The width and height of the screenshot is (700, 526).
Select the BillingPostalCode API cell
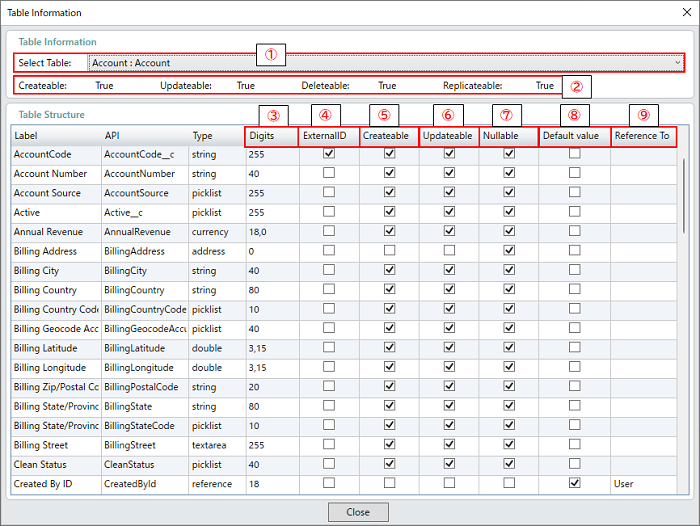[x=145, y=387]
